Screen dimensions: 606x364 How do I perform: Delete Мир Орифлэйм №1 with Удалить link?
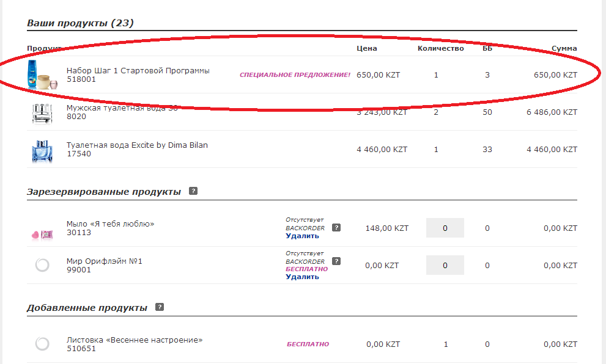(302, 277)
